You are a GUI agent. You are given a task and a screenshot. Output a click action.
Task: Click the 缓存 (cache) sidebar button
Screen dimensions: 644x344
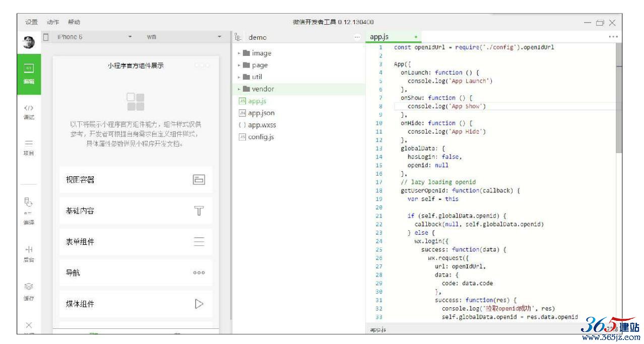click(28, 293)
